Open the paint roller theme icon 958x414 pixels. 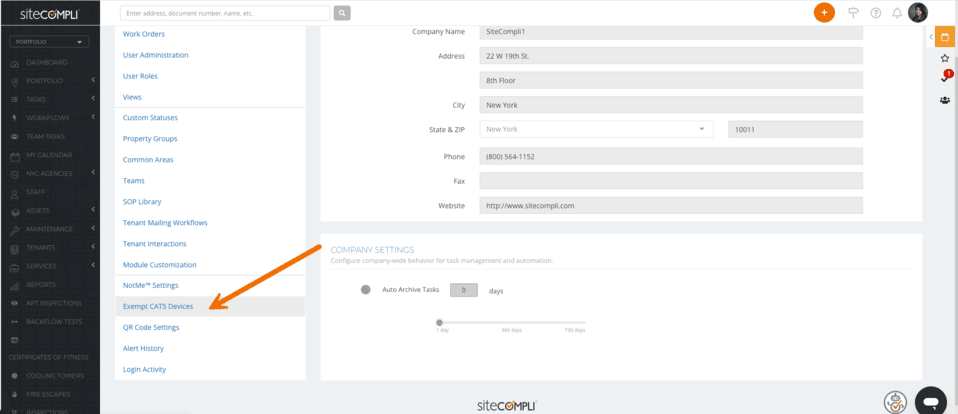point(854,13)
